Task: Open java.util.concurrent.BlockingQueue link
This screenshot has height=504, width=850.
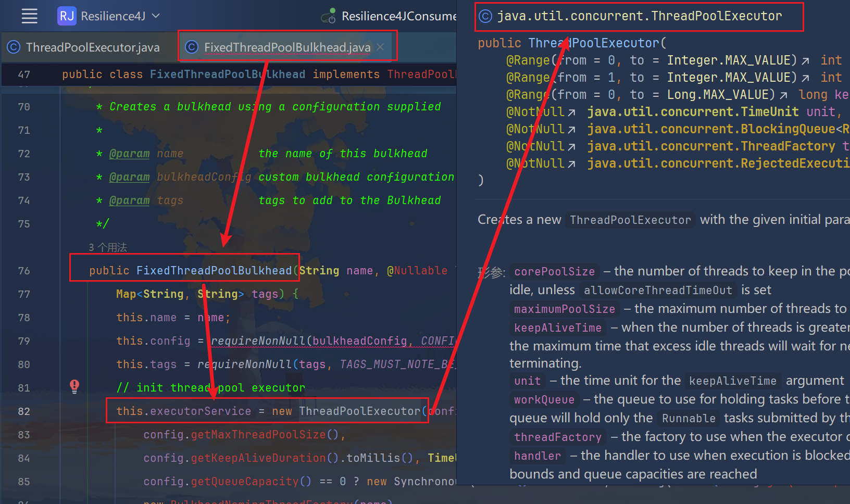Action: coord(711,129)
